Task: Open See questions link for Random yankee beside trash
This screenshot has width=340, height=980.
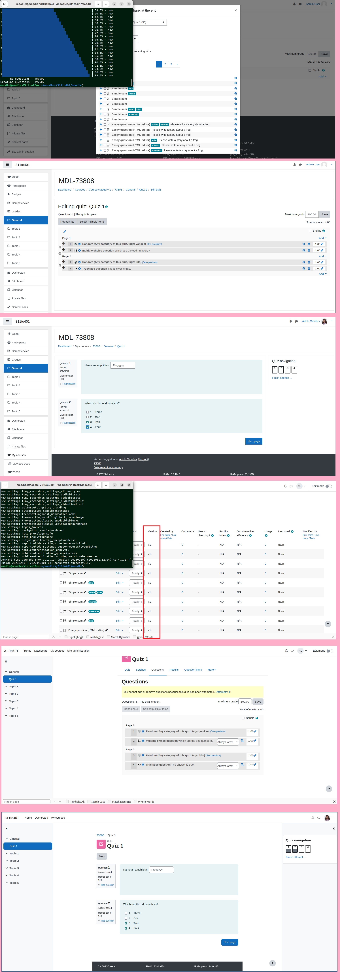Action: click(154, 244)
